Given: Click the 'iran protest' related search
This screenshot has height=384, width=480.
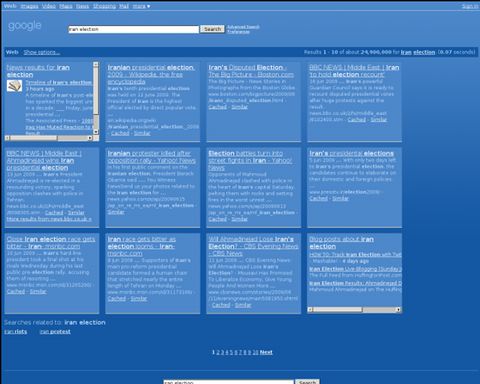Looking at the screenshot, I should (55, 332).
